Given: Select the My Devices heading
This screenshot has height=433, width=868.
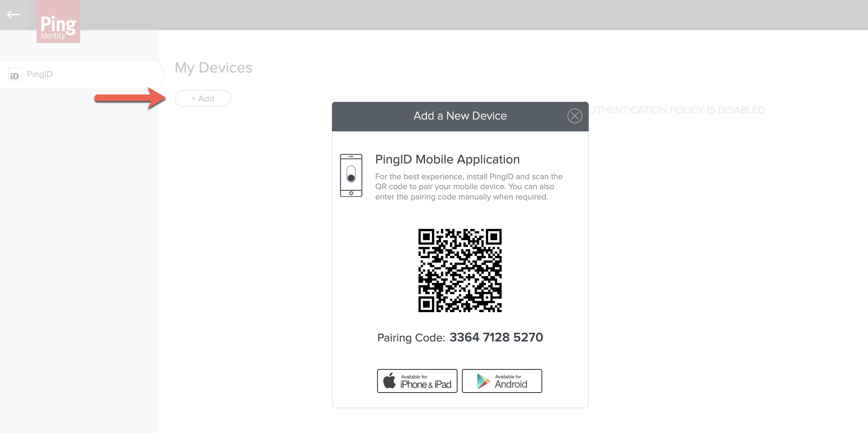Looking at the screenshot, I should tap(213, 67).
